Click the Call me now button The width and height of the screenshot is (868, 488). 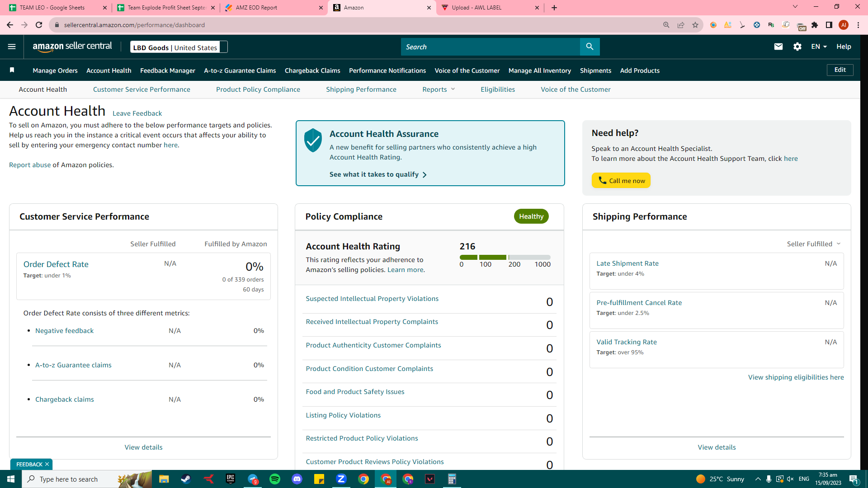(621, 180)
